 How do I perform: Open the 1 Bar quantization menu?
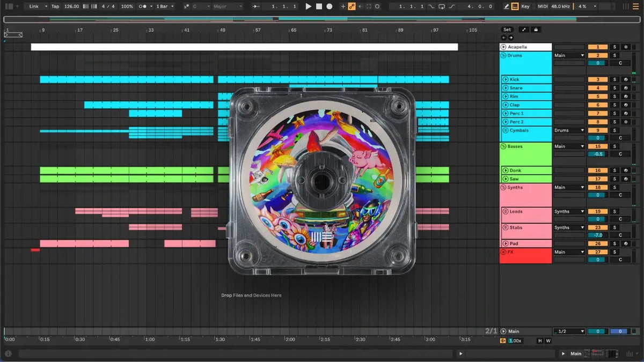pos(164,6)
